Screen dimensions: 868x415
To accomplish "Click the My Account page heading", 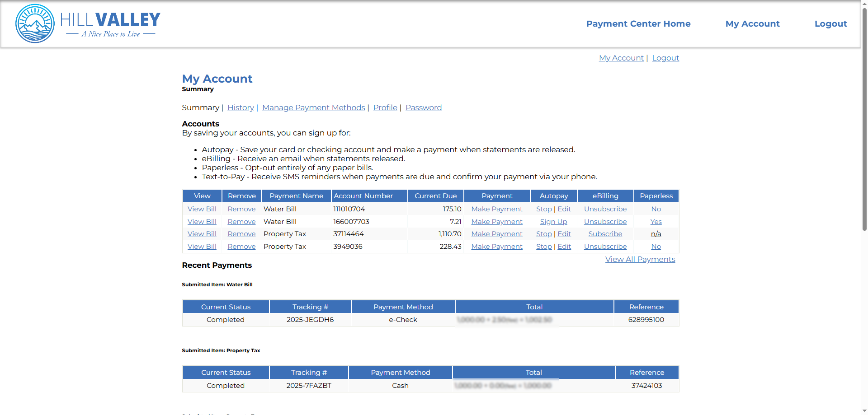I will pos(217,79).
